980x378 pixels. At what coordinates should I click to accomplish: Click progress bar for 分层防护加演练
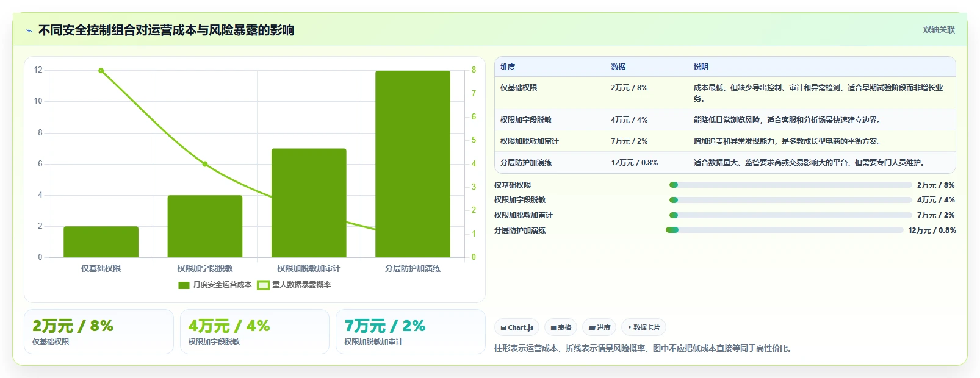(785, 230)
